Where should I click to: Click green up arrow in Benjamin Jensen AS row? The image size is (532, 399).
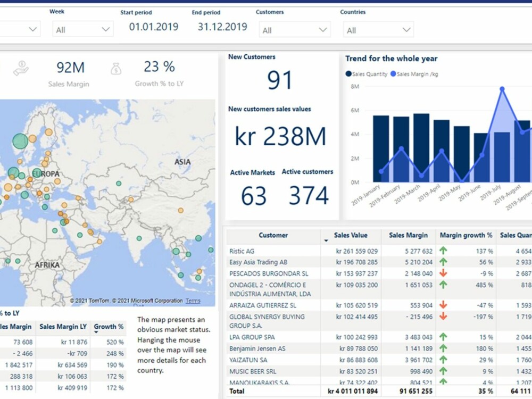(443, 348)
